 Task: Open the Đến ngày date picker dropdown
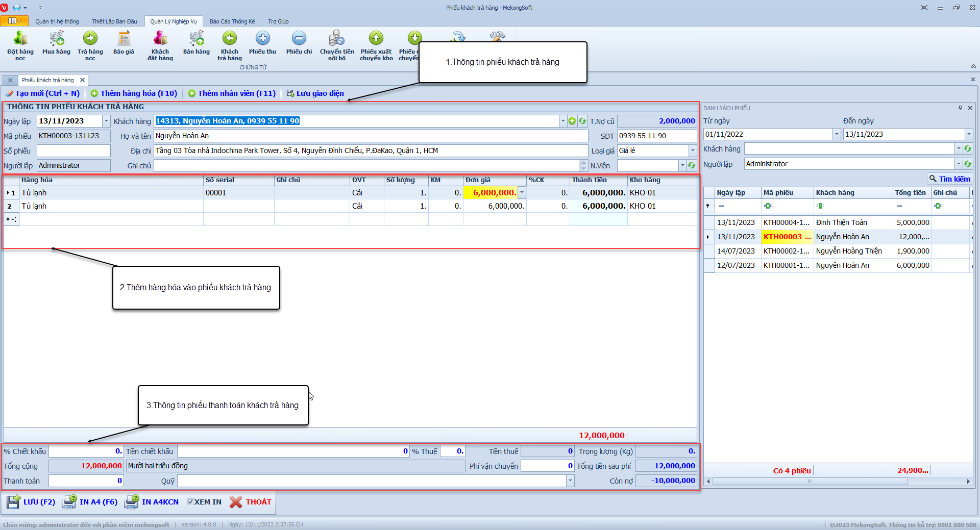pos(968,134)
